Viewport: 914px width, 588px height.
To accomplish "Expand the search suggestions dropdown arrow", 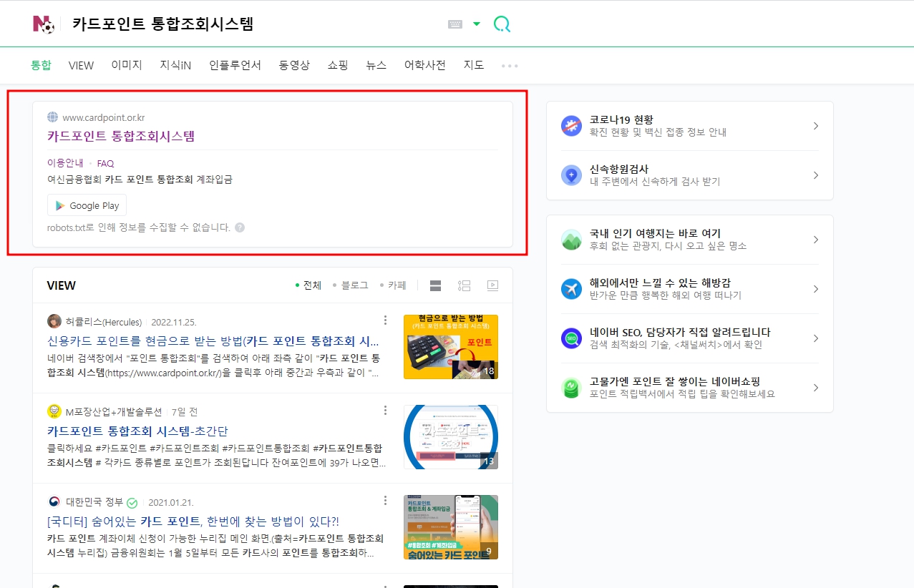I will [x=477, y=24].
